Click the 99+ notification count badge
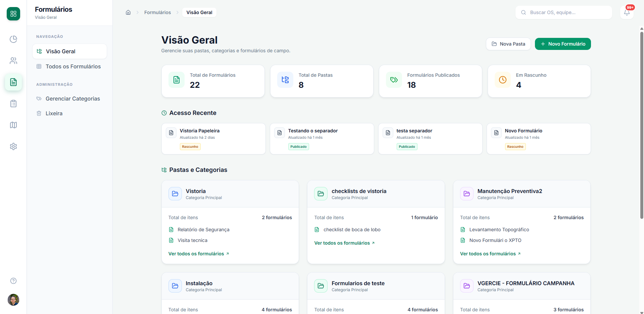644x314 pixels. 630,7
